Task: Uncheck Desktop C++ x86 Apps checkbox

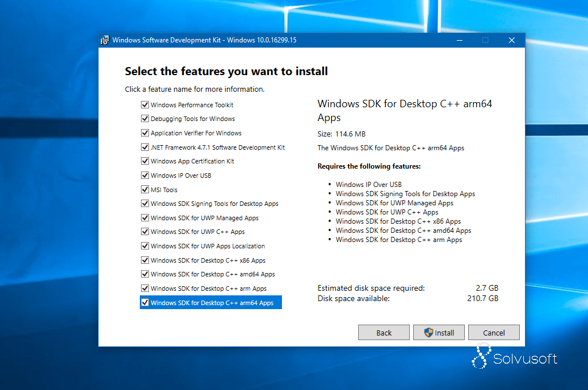Action: (145, 260)
